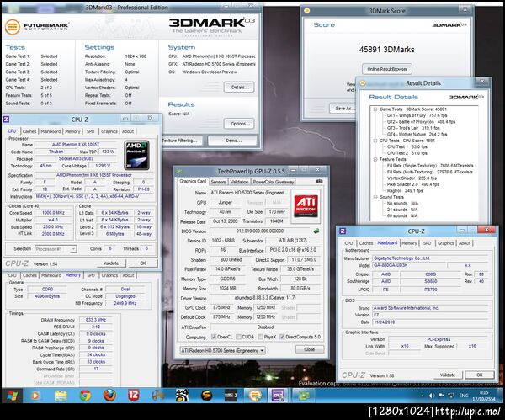Click Details... button in 3DMark03 System section
Image resolution: width=505 pixels, height=420 pixels.
[240, 88]
